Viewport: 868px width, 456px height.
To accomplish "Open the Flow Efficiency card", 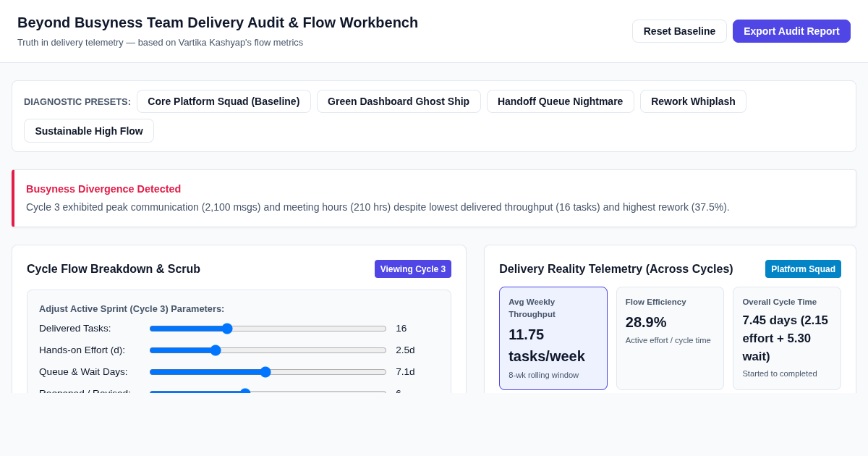I will pyautogui.click(x=670, y=338).
